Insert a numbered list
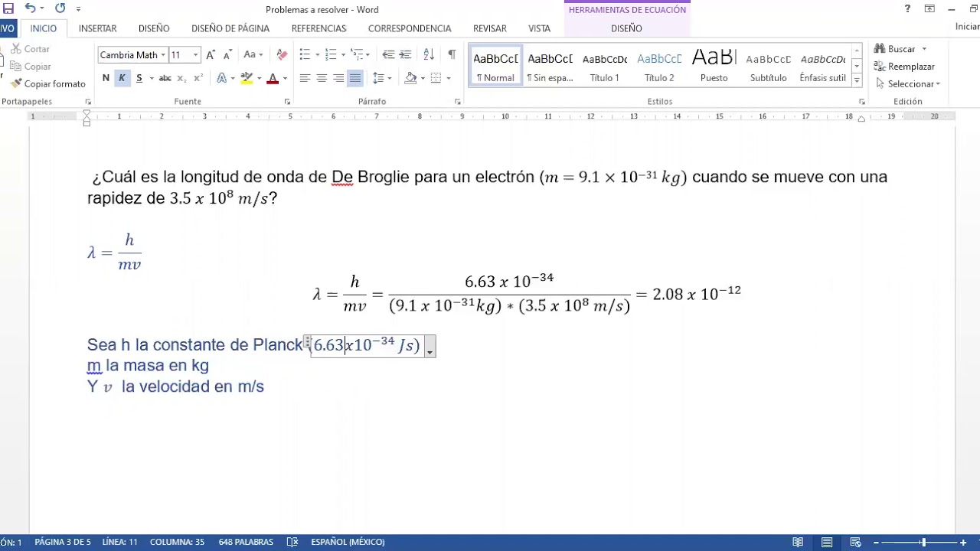980x551 pixels. click(331, 55)
